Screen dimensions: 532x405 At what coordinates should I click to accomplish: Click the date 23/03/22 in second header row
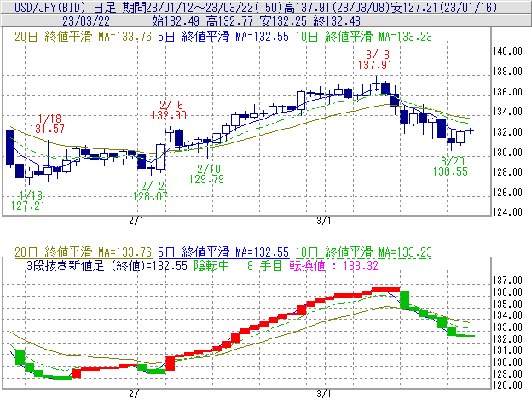86,21
